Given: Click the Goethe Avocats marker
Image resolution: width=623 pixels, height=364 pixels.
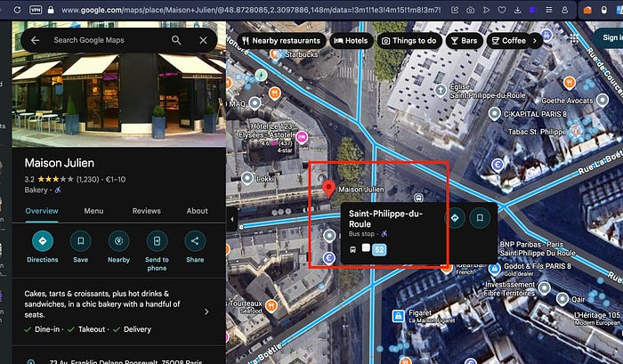Looking at the screenshot, I should [x=603, y=101].
